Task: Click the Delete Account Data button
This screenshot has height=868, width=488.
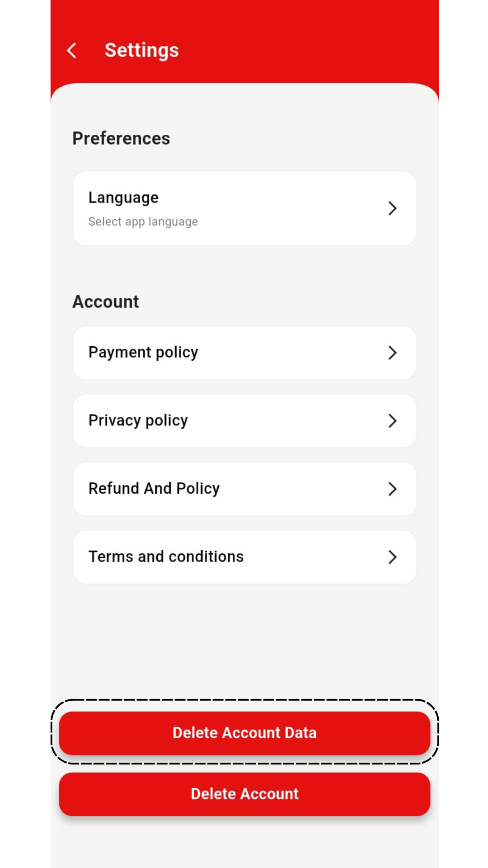Action: (244, 733)
